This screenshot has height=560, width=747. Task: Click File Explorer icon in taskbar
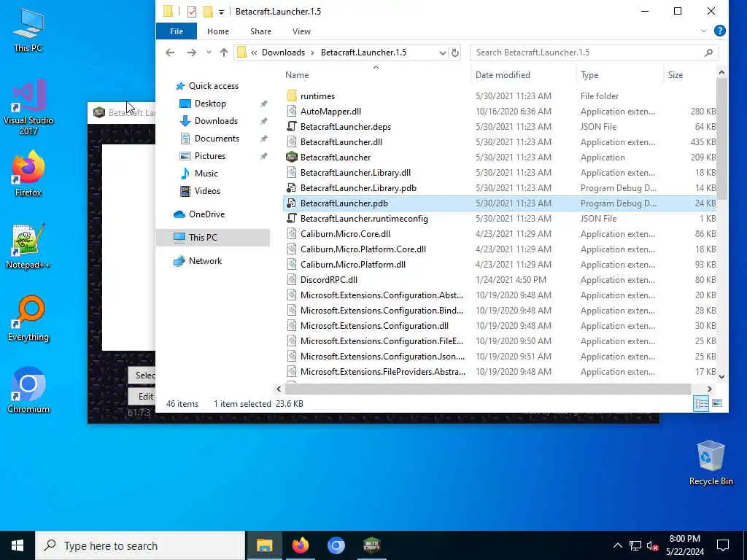click(x=264, y=545)
